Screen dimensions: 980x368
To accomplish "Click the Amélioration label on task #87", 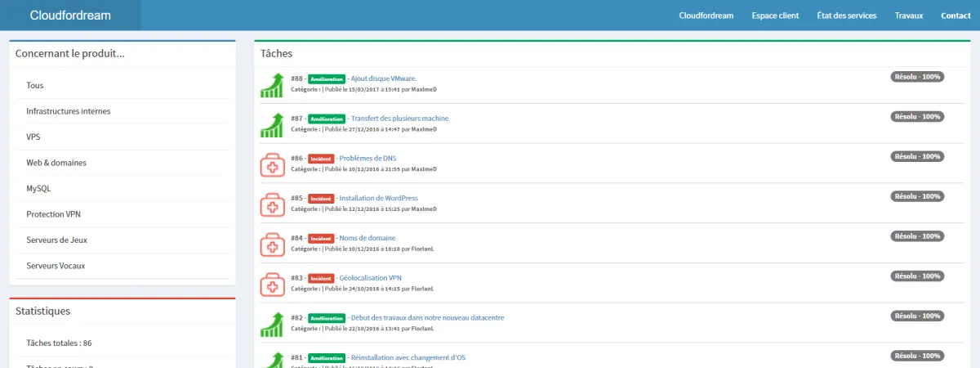I will coord(326,119).
